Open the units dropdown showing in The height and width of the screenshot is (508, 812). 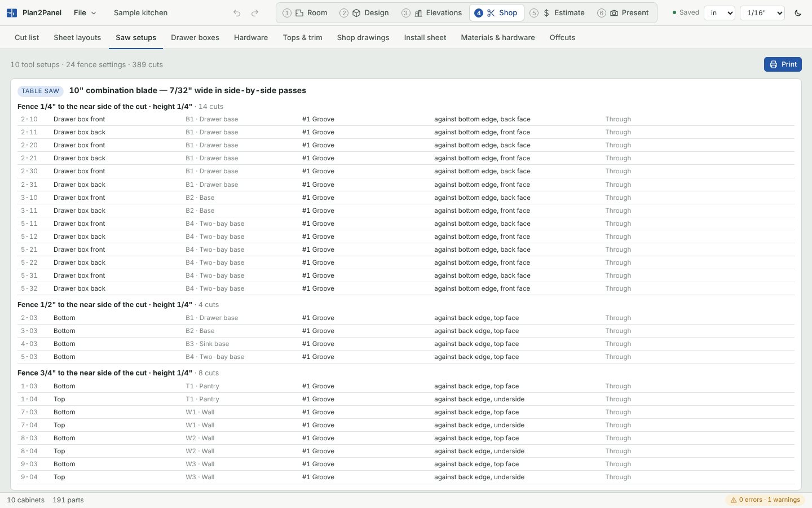pos(720,12)
